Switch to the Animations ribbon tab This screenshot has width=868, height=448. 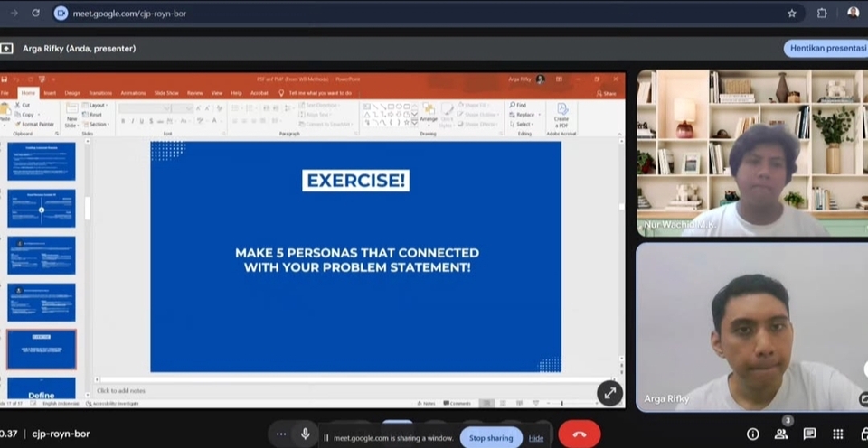pos(134,93)
